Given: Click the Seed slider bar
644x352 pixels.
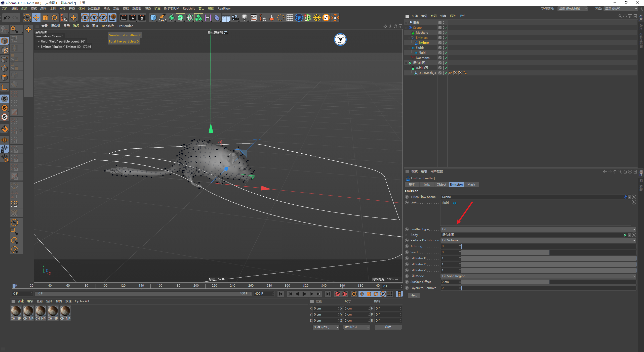Looking at the screenshot, I should coord(548,252).
